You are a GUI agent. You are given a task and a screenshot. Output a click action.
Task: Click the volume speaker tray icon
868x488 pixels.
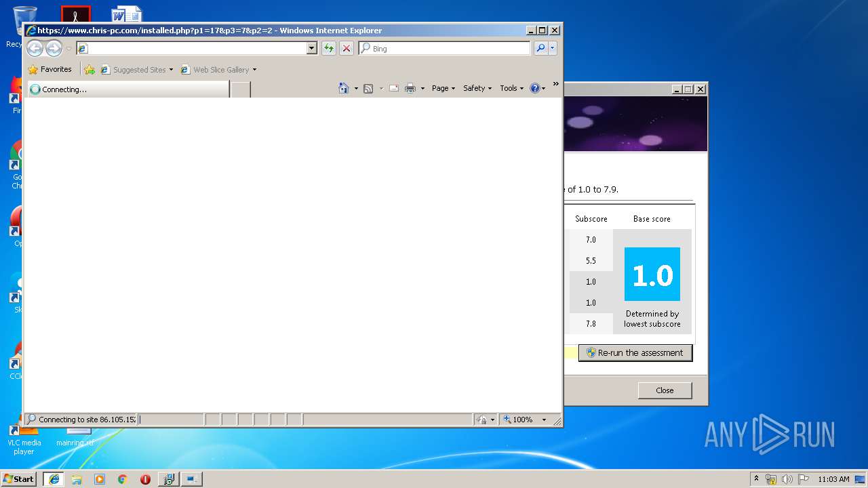[x=787, y=479]
